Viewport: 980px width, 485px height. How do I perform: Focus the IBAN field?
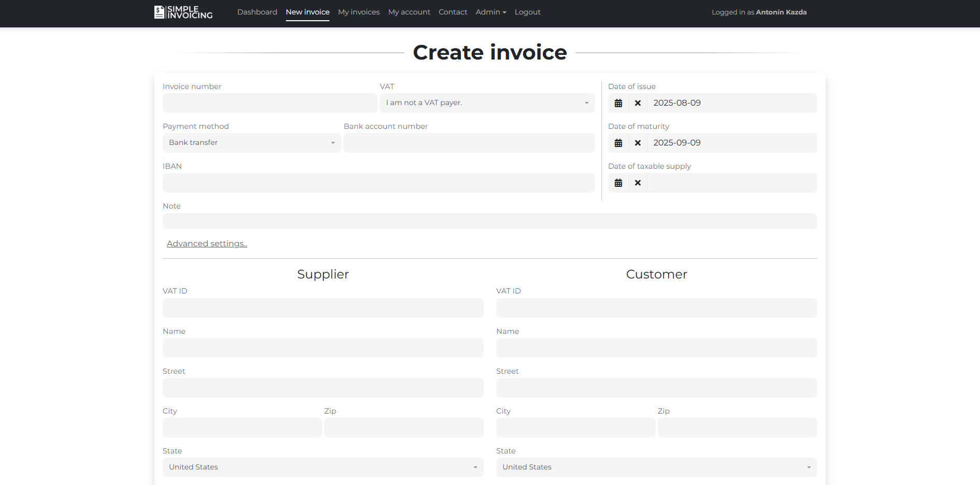pyautogui.click(x=379, y=183)
